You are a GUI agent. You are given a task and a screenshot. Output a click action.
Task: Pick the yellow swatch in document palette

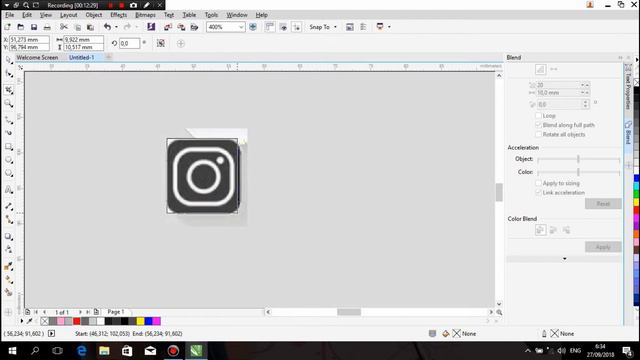140,322
